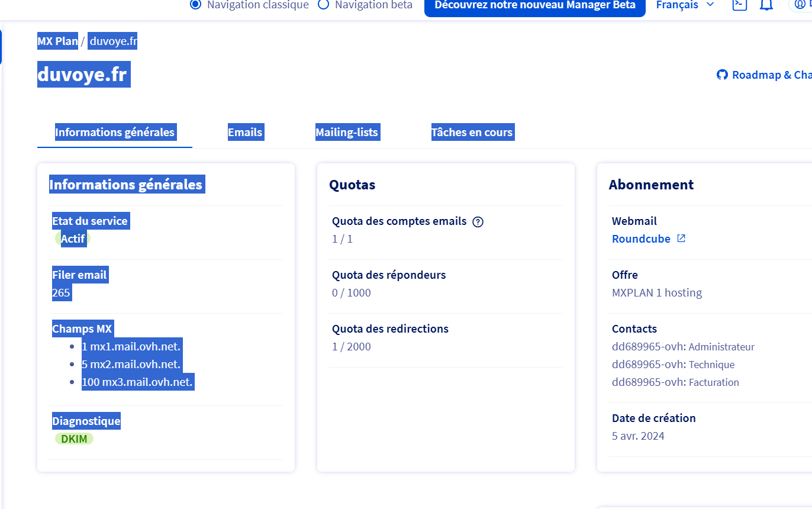Select the Informations générales tab
The height and width of the screenshot is (509, 812).
(115, 133)
